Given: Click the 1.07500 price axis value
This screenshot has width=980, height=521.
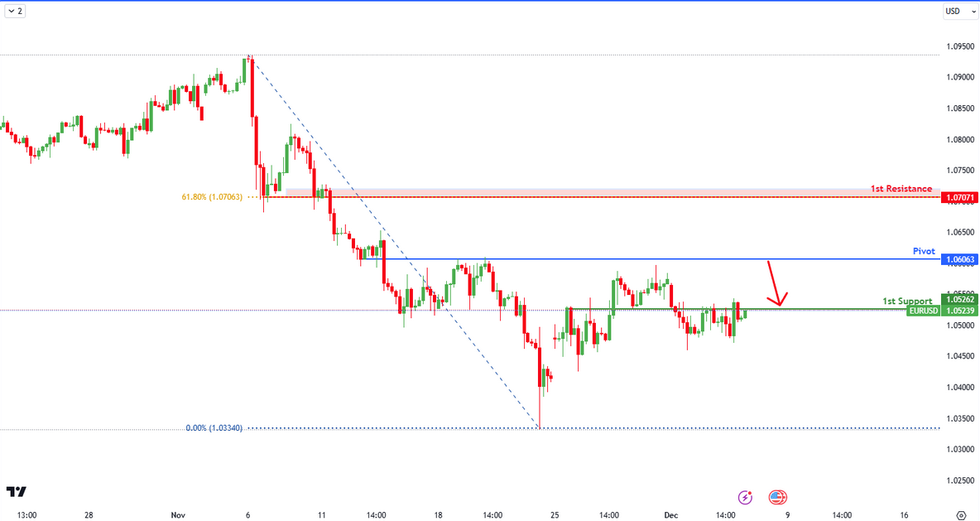Looking at the screenshot, I should pos(960,170).
